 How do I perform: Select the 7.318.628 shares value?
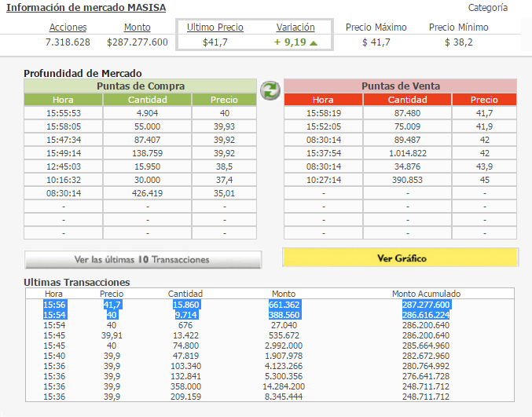click(68, 42)
